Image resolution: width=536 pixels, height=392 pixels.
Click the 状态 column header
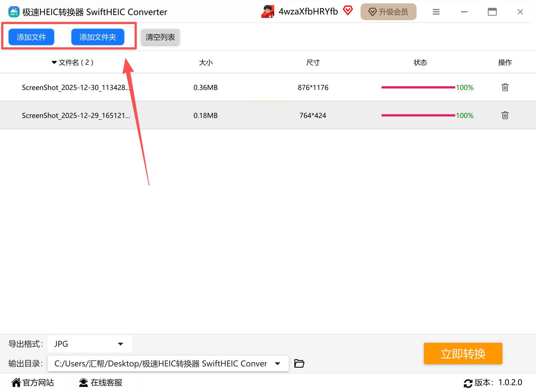pyautogui.click(x=420, y=62)
